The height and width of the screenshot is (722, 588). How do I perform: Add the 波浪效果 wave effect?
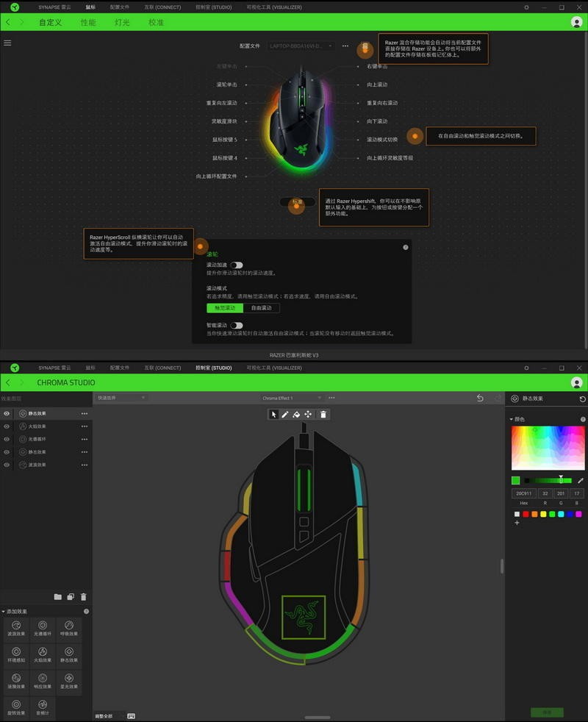click(16, 629)
